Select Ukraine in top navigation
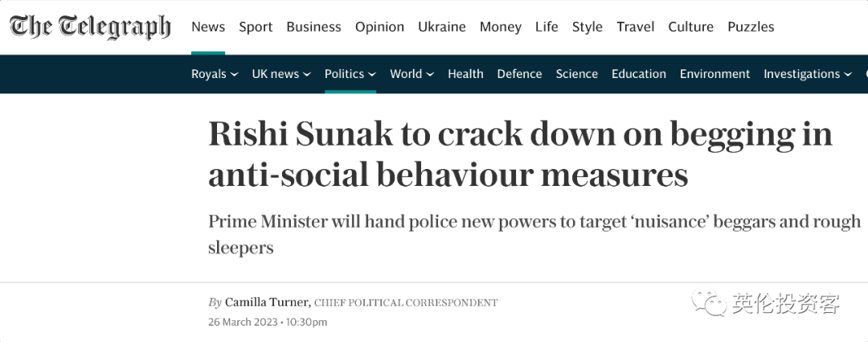The image size is (868, 342). (x=442, y=27)
